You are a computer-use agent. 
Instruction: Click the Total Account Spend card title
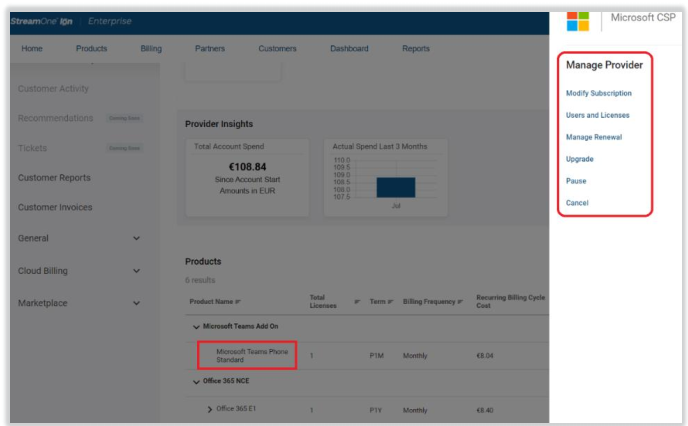point(229,146)
